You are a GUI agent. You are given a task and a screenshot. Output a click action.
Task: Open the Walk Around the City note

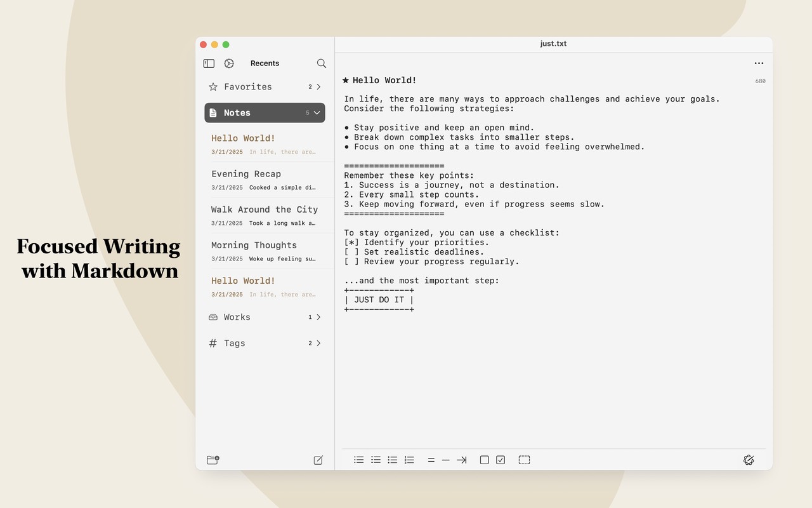coord(265,215)
